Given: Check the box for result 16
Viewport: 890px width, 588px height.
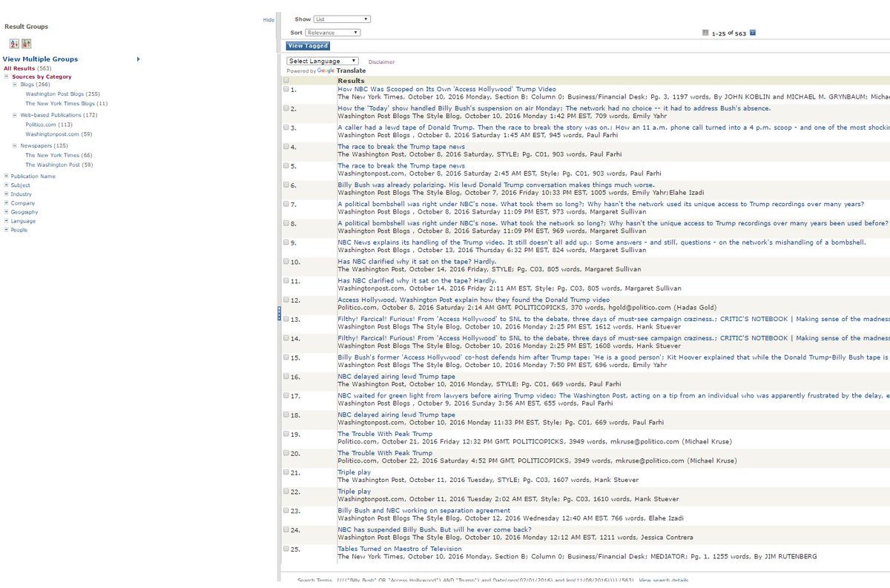Looking at the screenshot, I should tap(286, 377).
